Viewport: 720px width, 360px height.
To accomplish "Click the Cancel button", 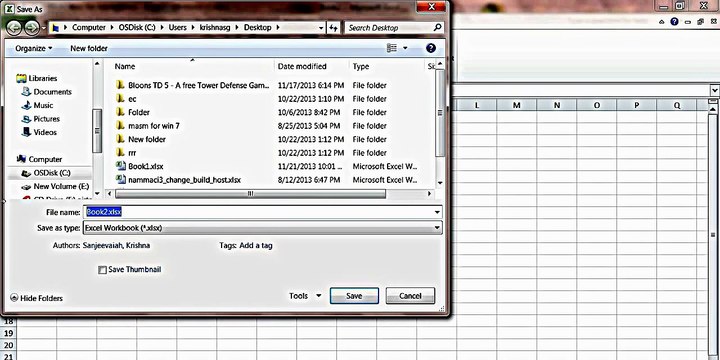I will coord(410,296).
